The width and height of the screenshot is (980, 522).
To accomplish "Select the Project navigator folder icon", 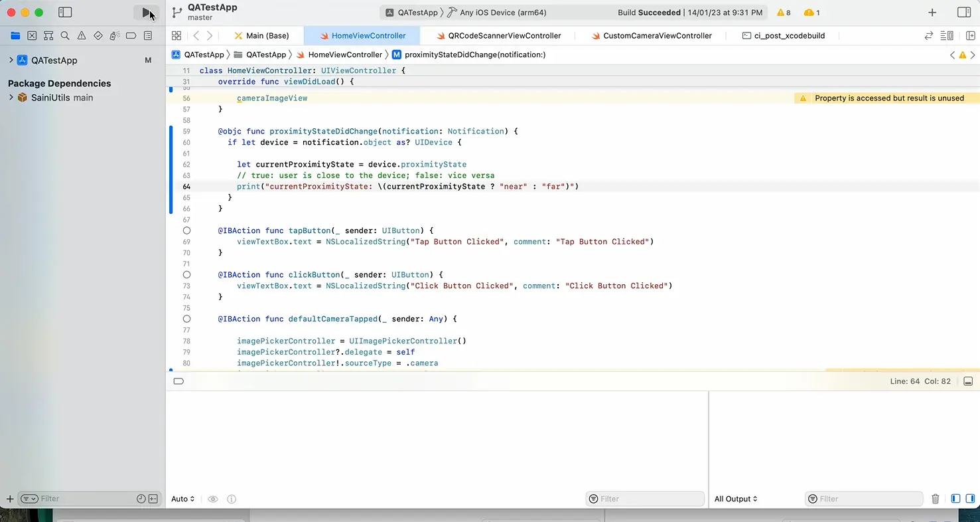I will pyautogui.click(x=15, y=36).
